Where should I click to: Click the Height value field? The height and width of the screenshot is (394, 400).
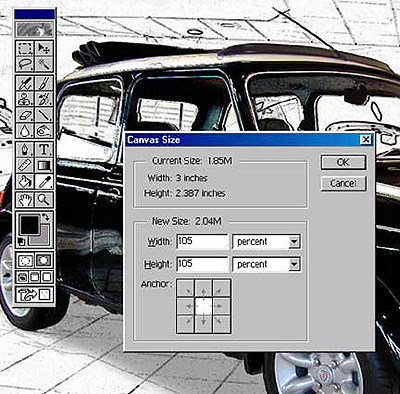click(x=202, y=264)
